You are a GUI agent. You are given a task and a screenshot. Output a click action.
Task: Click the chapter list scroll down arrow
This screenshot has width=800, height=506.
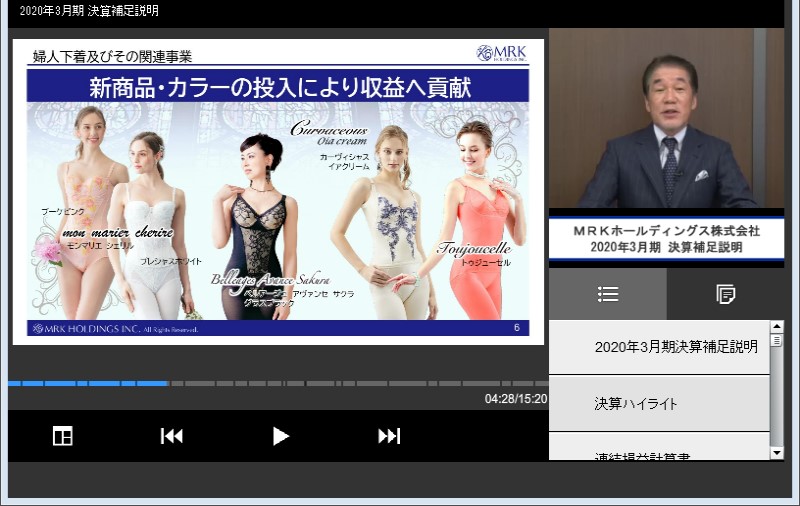pos(777,453)
